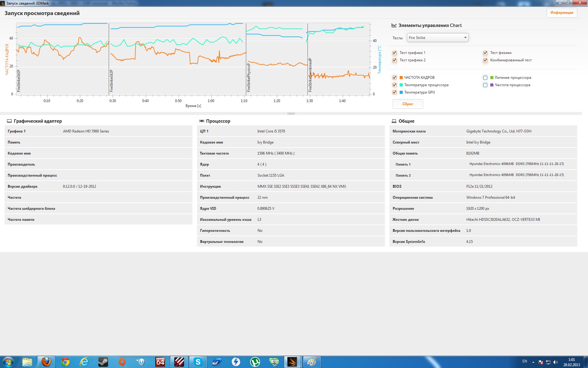Open Firefox from the taskbar
This screenshot has width=588, height=368.
(46, 362)
